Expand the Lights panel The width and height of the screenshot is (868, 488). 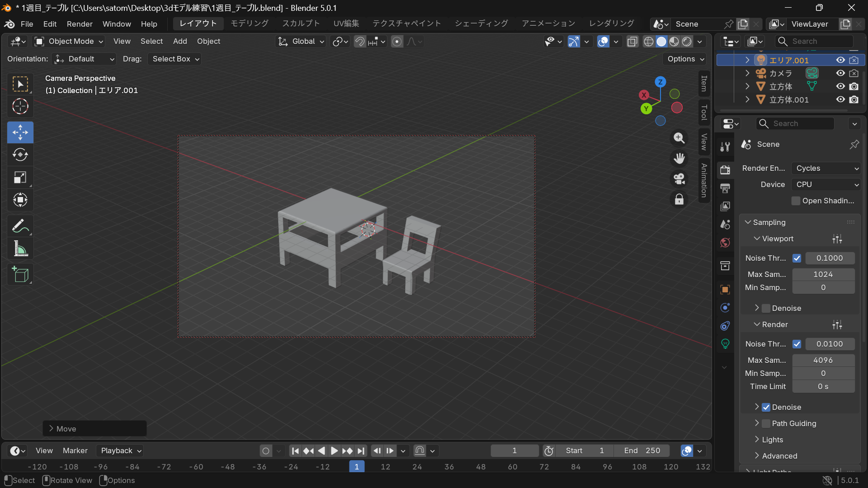772,440
